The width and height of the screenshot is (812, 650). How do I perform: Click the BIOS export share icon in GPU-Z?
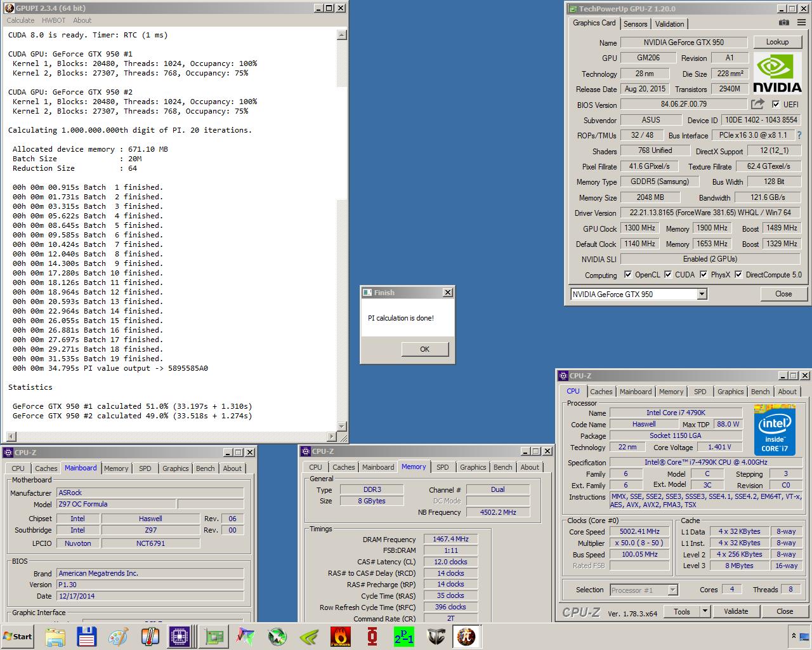pyautogui.click(x=757, y=104)
